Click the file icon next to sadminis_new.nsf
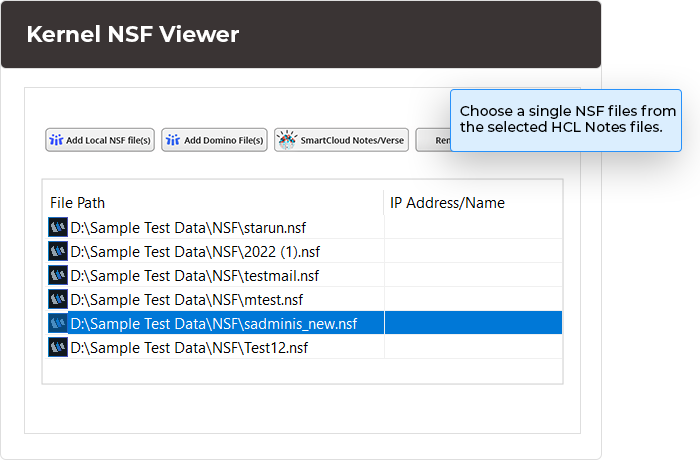The image size is (700, 460). [x=58, y=323]
